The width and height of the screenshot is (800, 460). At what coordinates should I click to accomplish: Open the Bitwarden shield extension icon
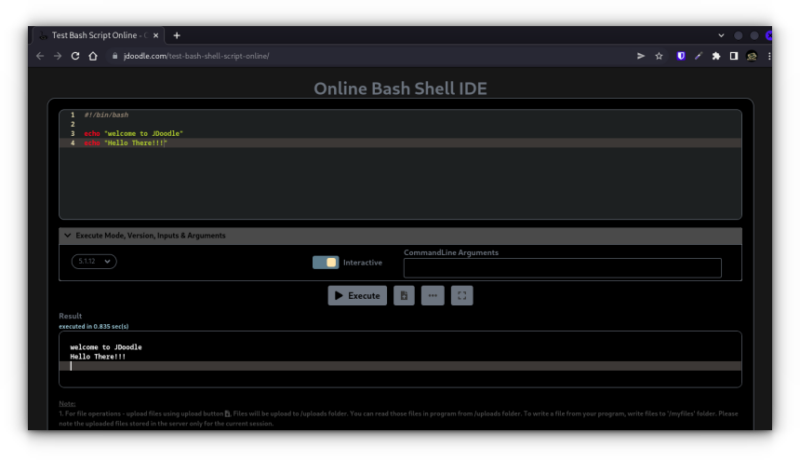pos(681,56)
